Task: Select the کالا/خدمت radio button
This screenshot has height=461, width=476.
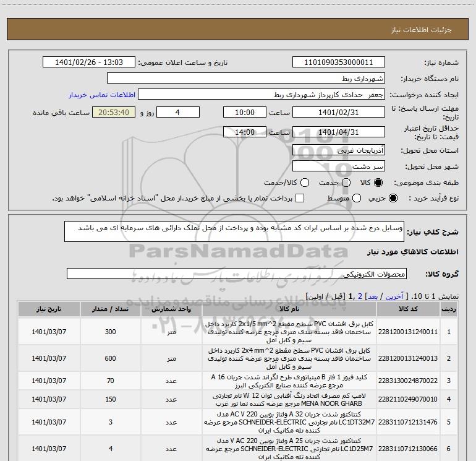Action: 305,183
